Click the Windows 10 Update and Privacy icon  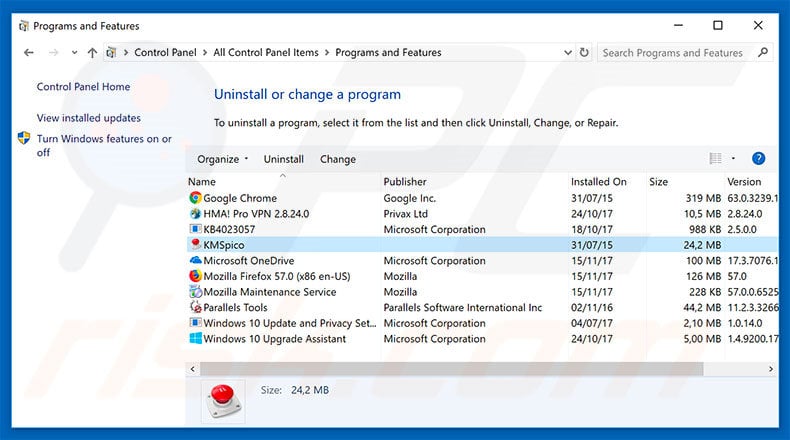[195, 323]
